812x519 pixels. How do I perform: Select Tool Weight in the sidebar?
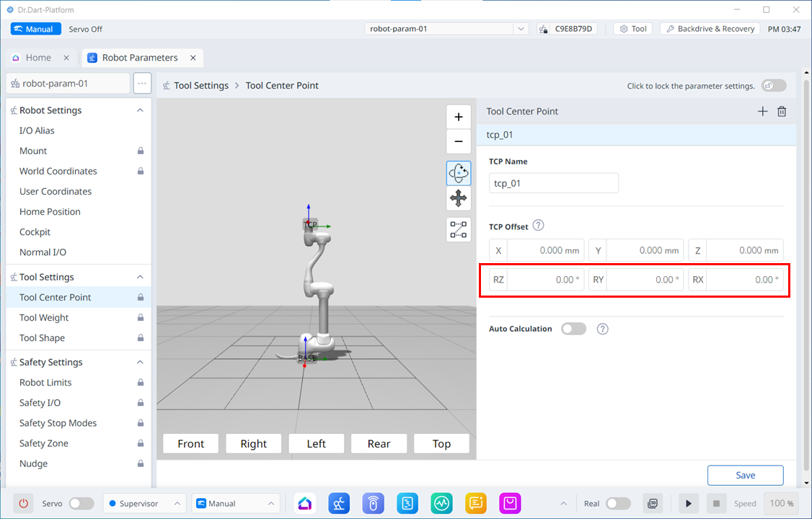point(44,317)
